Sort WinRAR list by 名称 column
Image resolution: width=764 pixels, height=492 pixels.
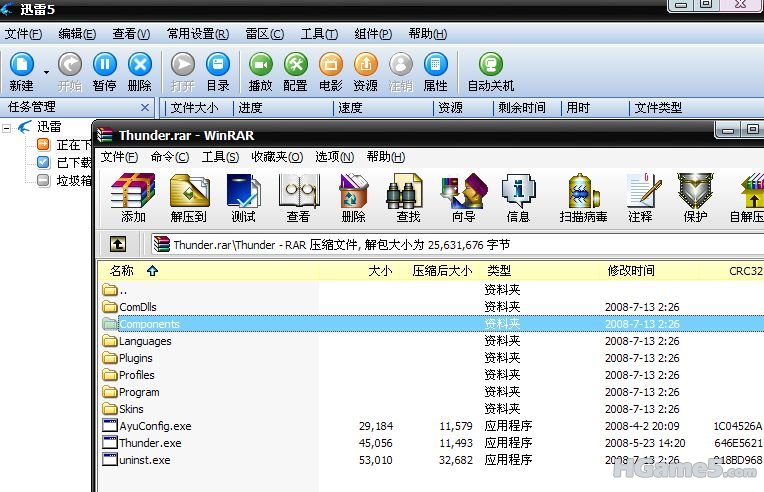[121, 271]
